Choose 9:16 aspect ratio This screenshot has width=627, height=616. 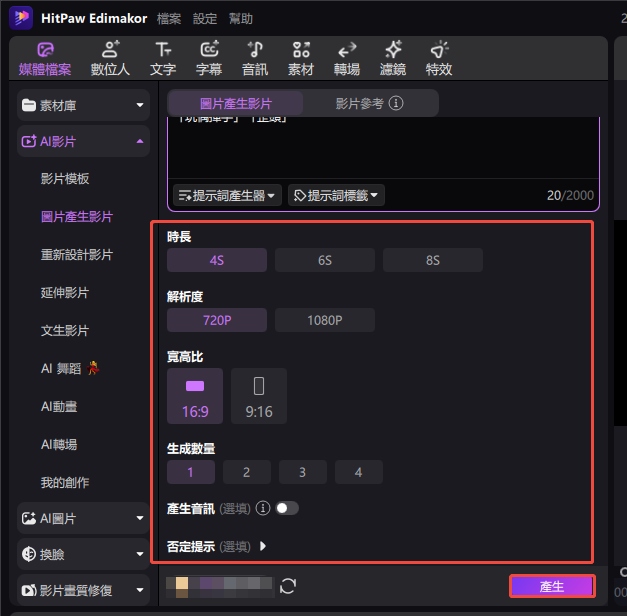click(x=259, y=396)
